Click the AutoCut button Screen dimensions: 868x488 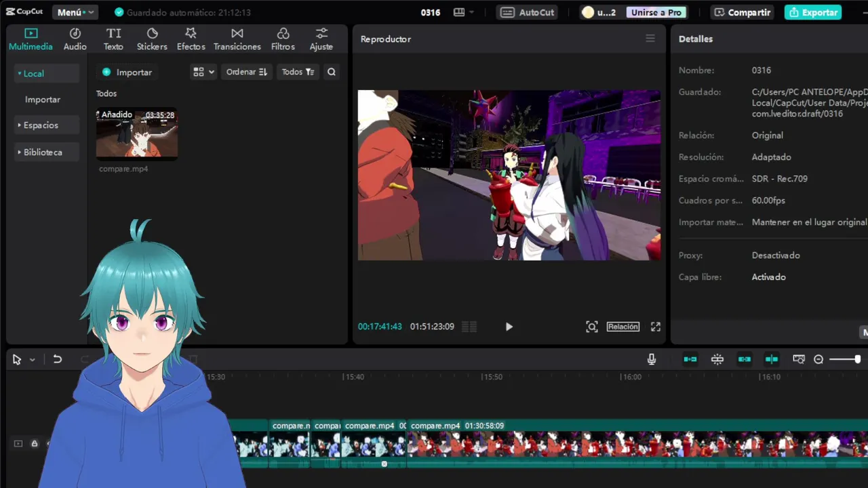528,12
